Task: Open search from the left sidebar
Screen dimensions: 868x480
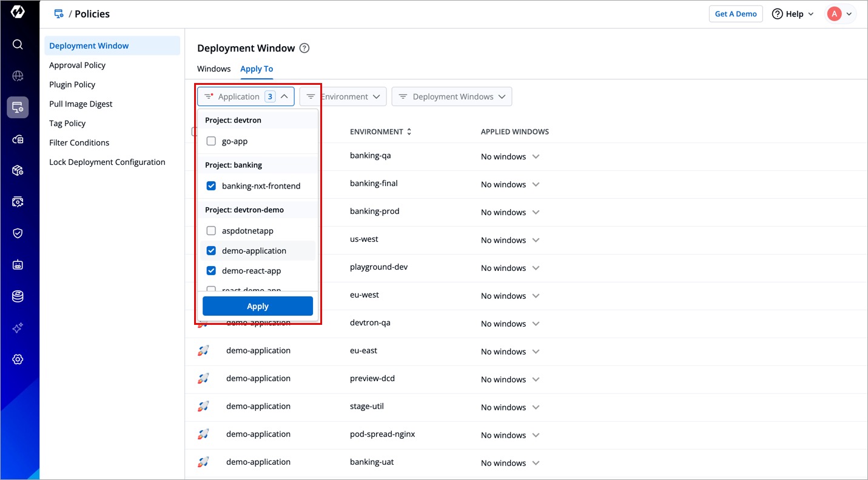Action: [x=18, y=44]
